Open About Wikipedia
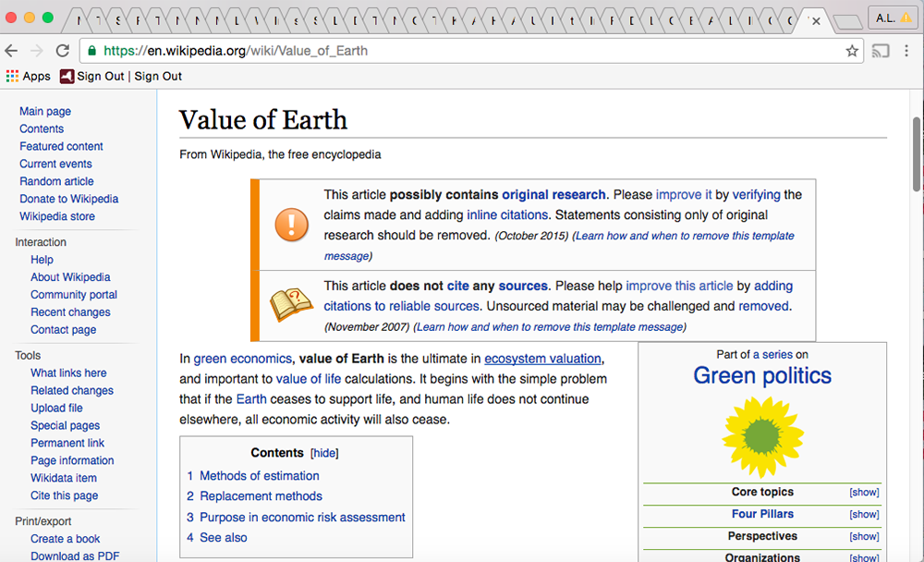The image size is (924, 562). tap(70, 277)
